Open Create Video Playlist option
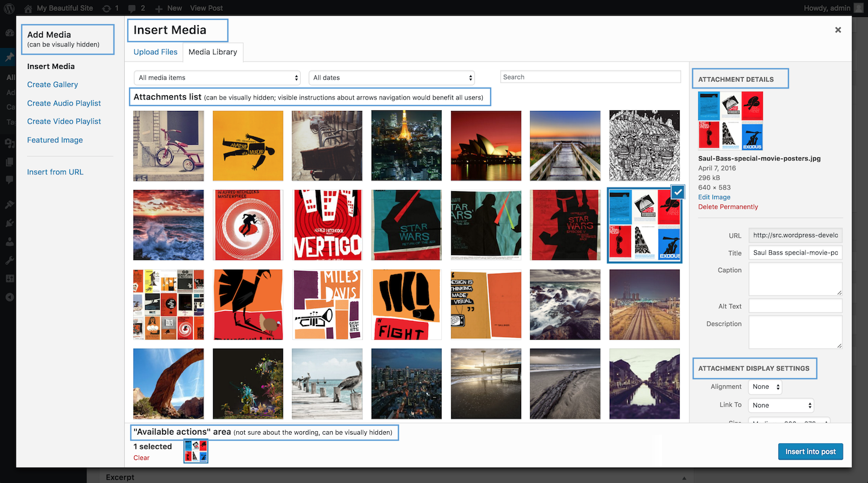The width and height of the screenshot is (868, 483). (x=64, y=121)
